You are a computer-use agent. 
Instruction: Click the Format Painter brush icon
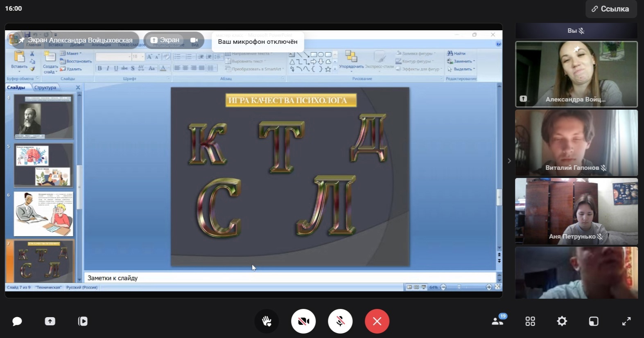point(32,69)
